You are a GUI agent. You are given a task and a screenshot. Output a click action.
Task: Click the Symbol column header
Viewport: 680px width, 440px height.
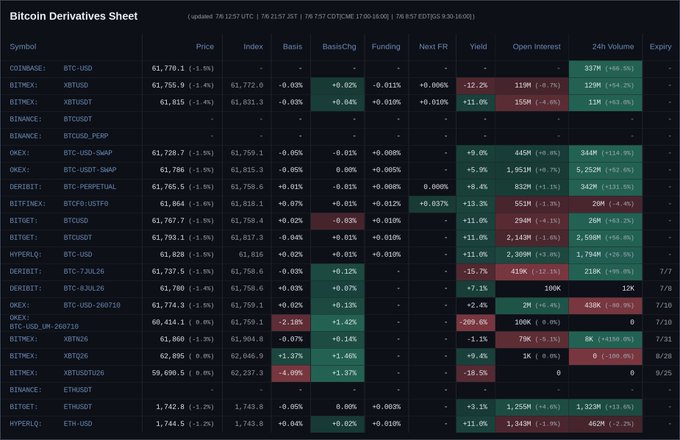point(23,46)
